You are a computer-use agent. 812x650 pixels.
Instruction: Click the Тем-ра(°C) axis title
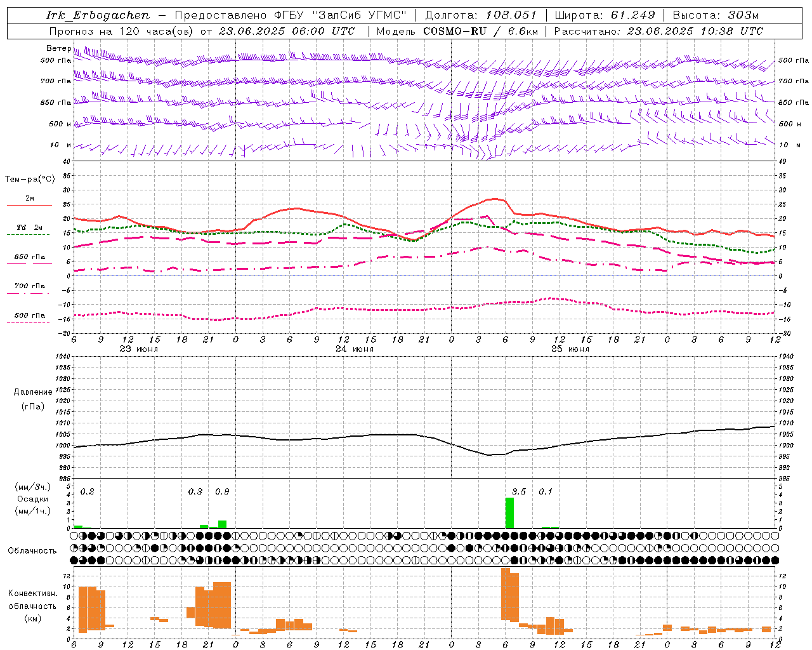click(x=30, y=180)
